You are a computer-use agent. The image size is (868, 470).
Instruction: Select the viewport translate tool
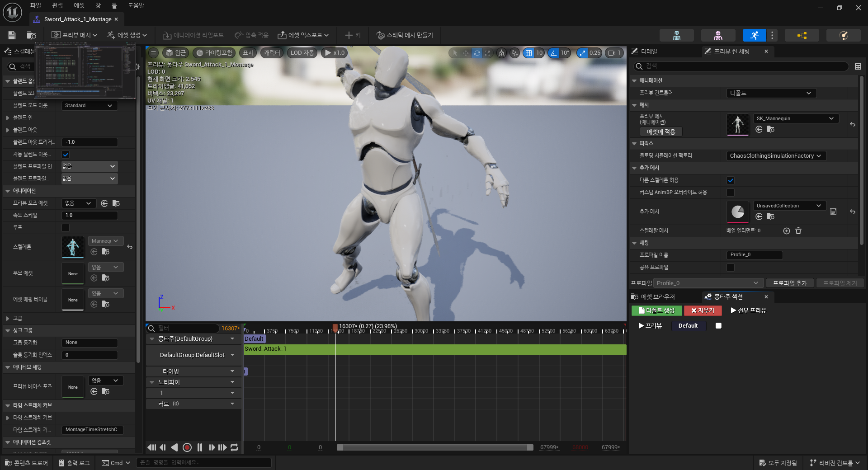(466, 53)
